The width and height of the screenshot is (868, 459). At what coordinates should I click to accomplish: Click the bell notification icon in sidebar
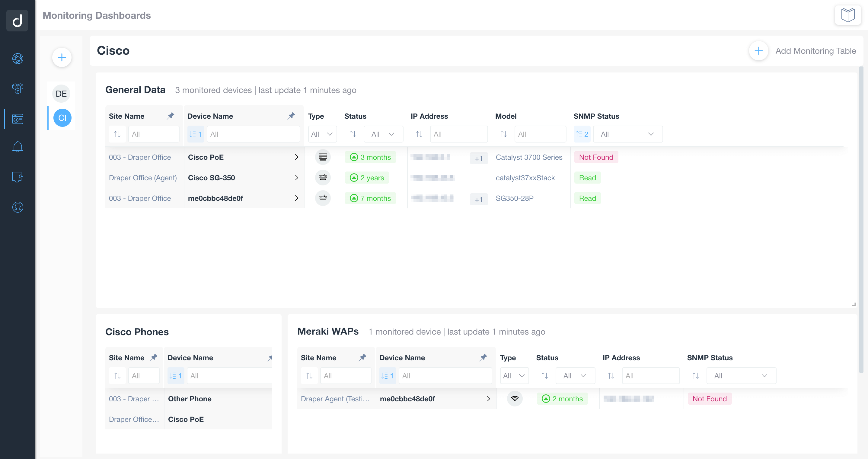(x=17, y=146)
